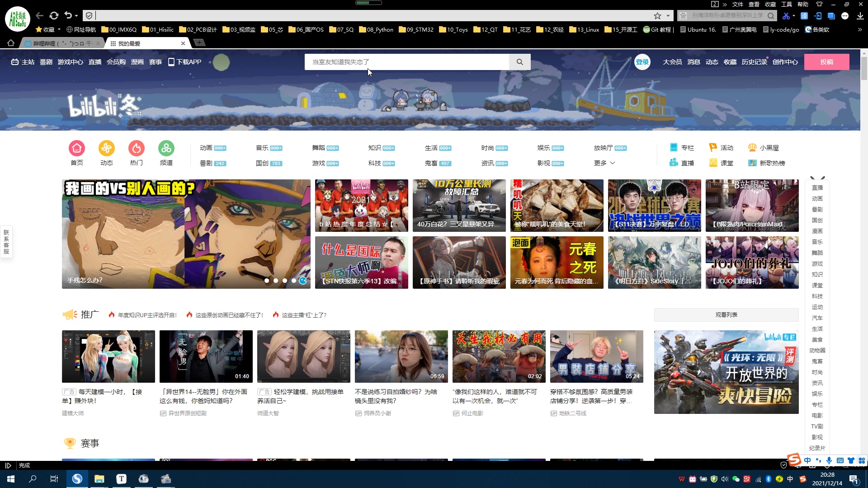868x488 pixels.
Task: Open the browser downloads arrow icon
Action: 860,16
